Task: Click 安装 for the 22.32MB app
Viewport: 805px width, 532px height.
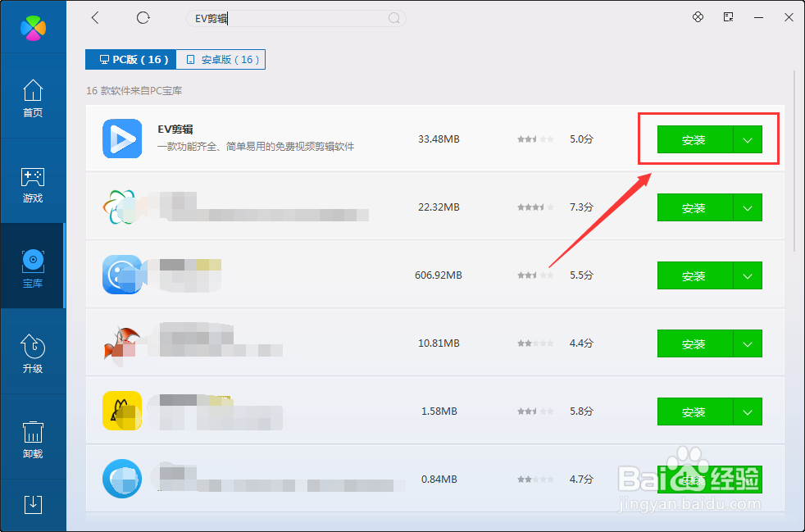Action: (x=695, y=208)
